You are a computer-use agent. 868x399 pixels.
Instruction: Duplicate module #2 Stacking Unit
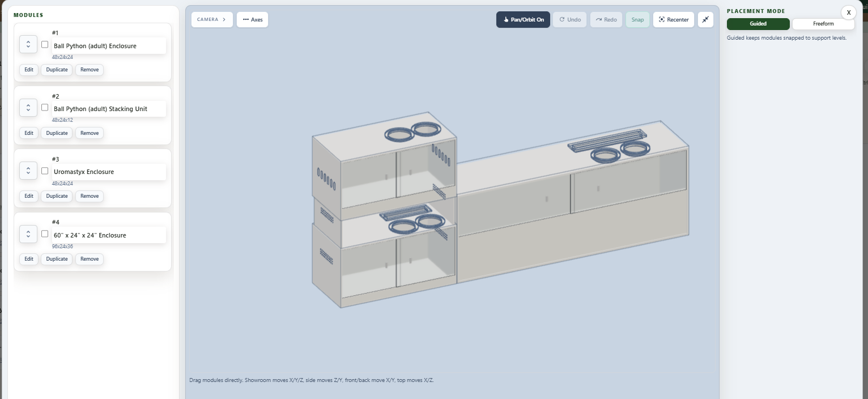click(57, 133)
